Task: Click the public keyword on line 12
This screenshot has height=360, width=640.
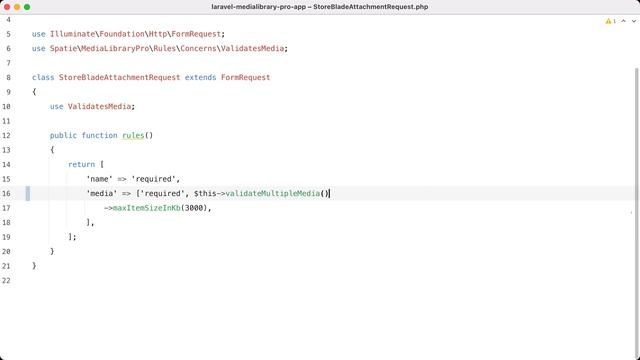Action: coord(63,136)
